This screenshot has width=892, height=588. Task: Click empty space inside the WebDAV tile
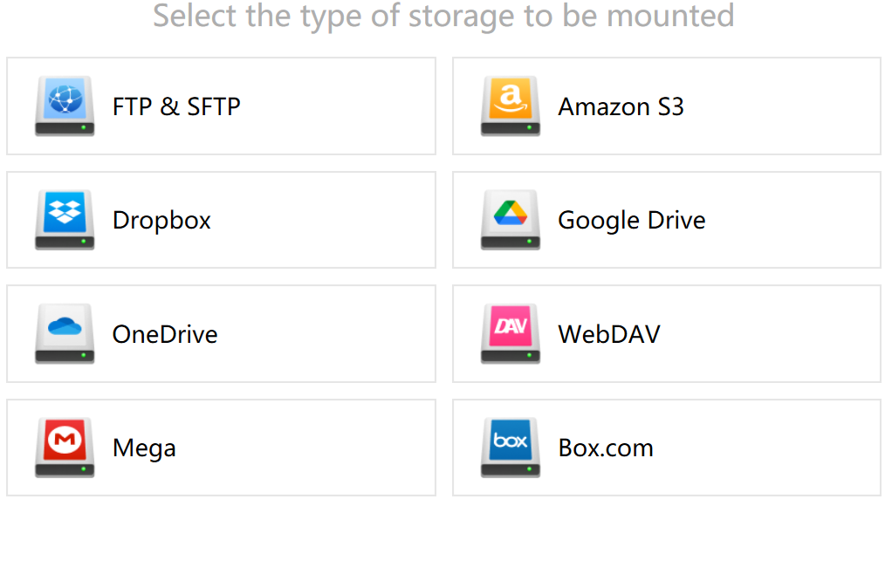coord(768,334)
